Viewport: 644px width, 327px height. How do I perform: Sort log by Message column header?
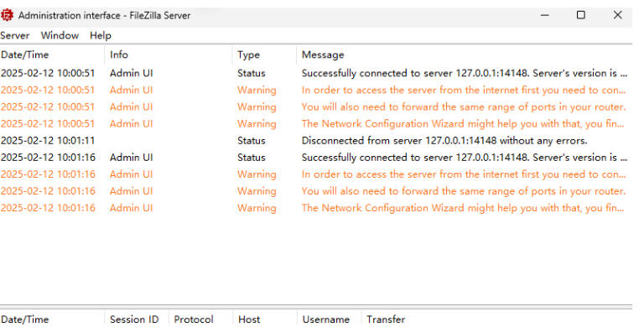[x=464, y=54]
